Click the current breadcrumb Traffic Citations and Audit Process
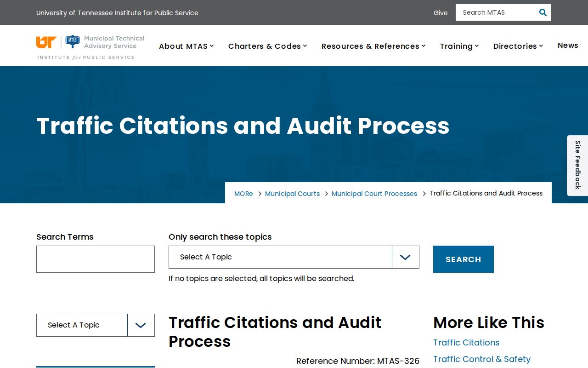The height and width of the screenshot is (368, 588). pyautogui.click(x=486, y=193)
